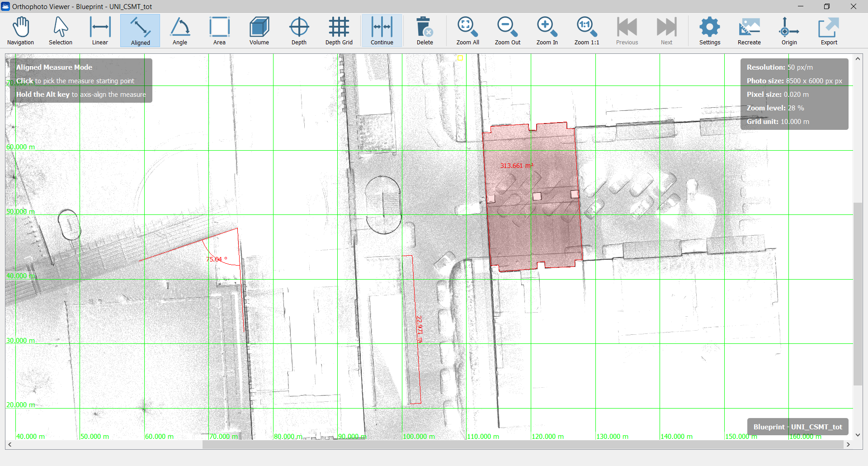Screen dimensions: 868x466
Task: Reset view with Zoom 1:1
Action: 586,31
